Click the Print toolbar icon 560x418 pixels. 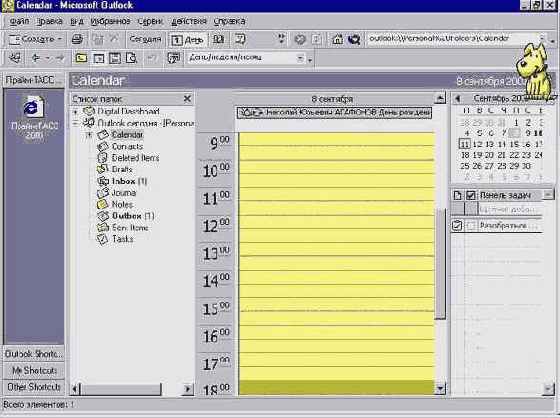[x=77, y=39]
